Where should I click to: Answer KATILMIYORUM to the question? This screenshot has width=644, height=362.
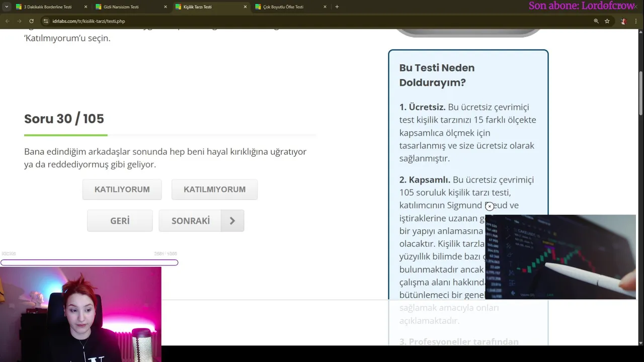coord(214,190)
